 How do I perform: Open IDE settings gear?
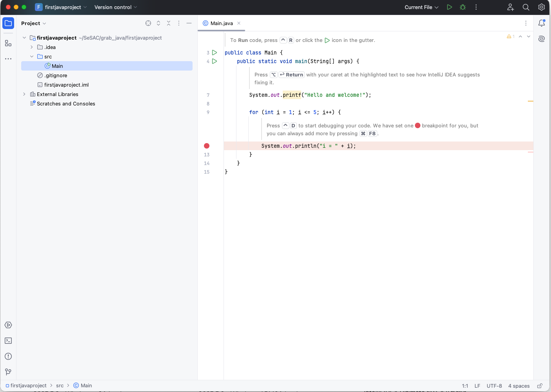pos(542,7)
